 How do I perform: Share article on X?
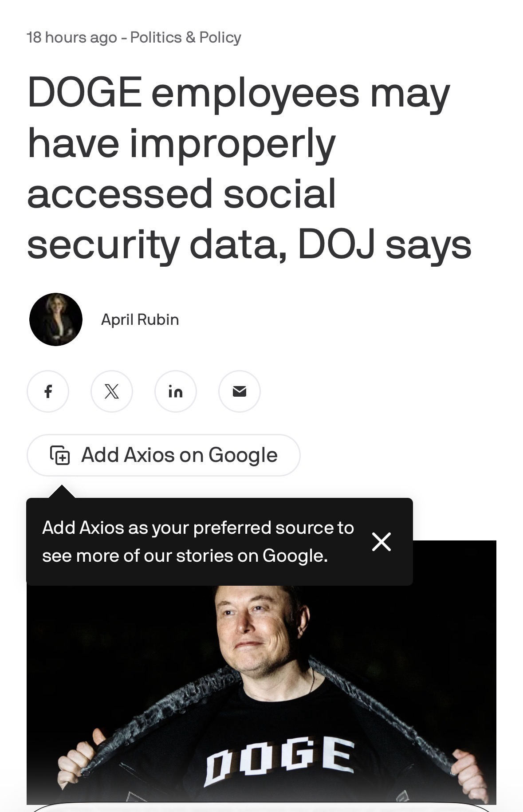pos(112,391)
